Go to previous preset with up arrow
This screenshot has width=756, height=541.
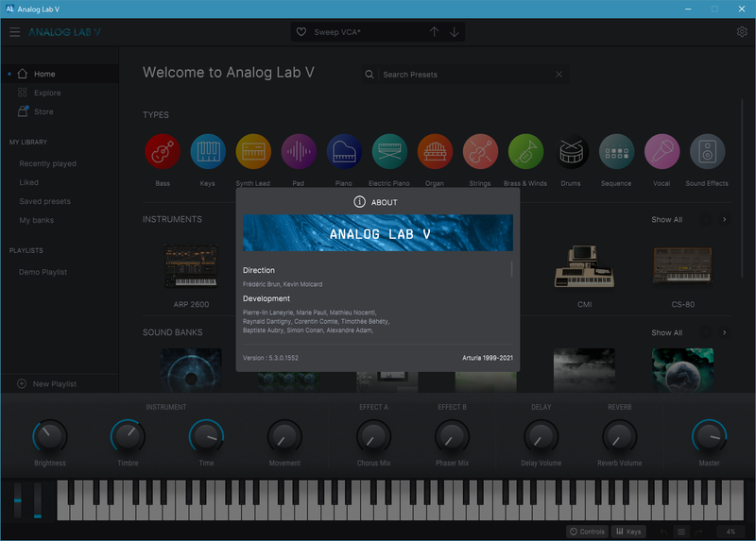coord(434,32)
